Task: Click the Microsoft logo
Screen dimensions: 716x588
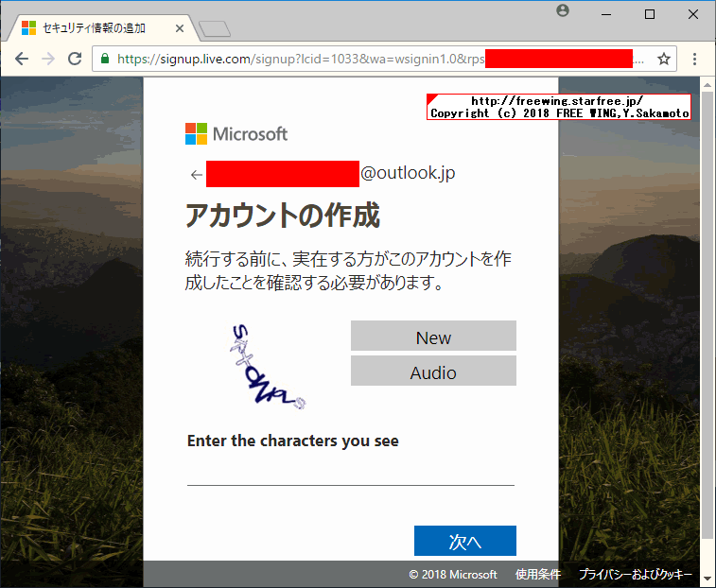Action: click(x=236, y=133)
